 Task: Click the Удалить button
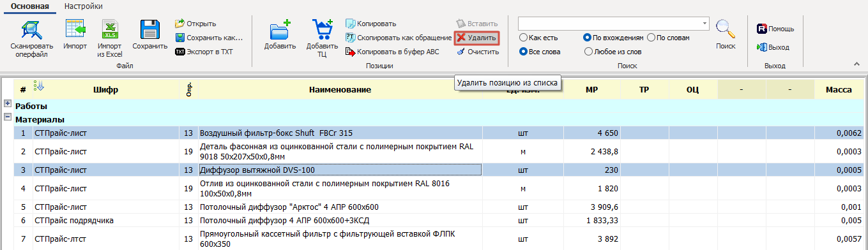pos(476,38)
